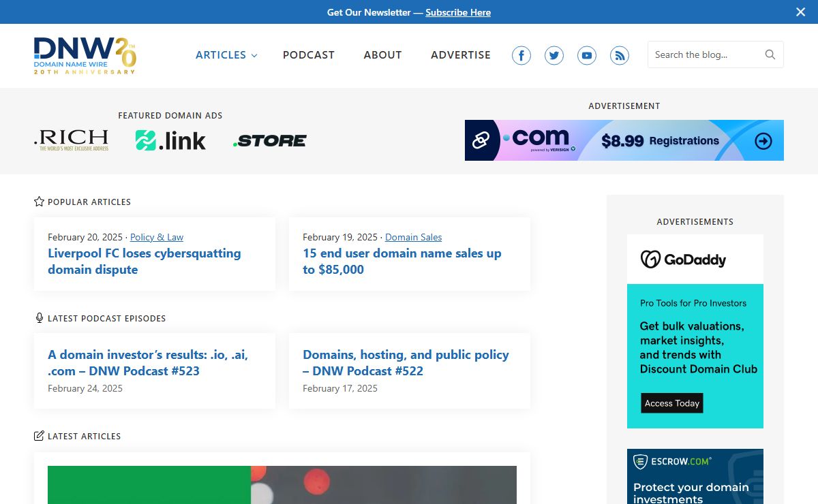Open the .link featured domain ad

click(x=170, y=140)
